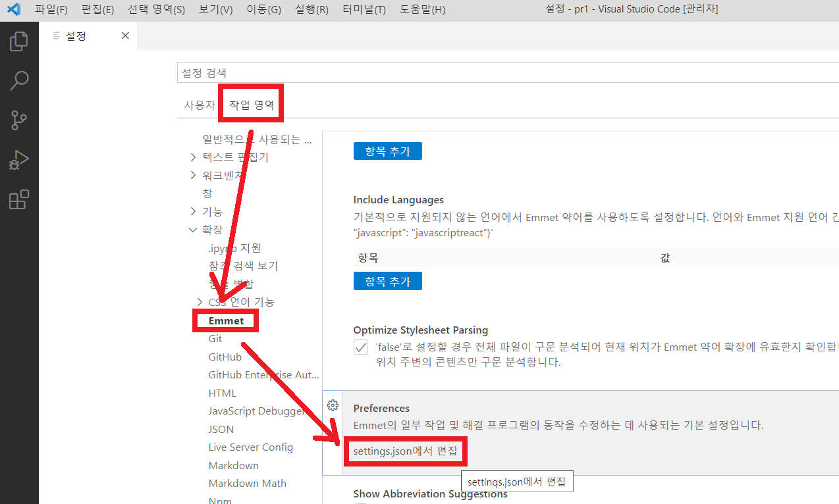Open the 선택 영역(S) menu
The width and height of the screenshot is (839, 504).
coord(156,9)
